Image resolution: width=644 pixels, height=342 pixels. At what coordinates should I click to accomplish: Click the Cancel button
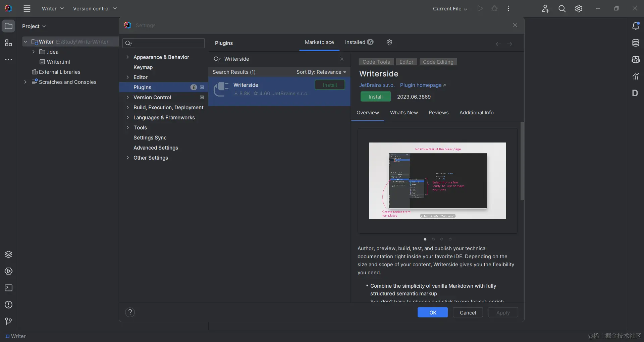click(468, 312)
